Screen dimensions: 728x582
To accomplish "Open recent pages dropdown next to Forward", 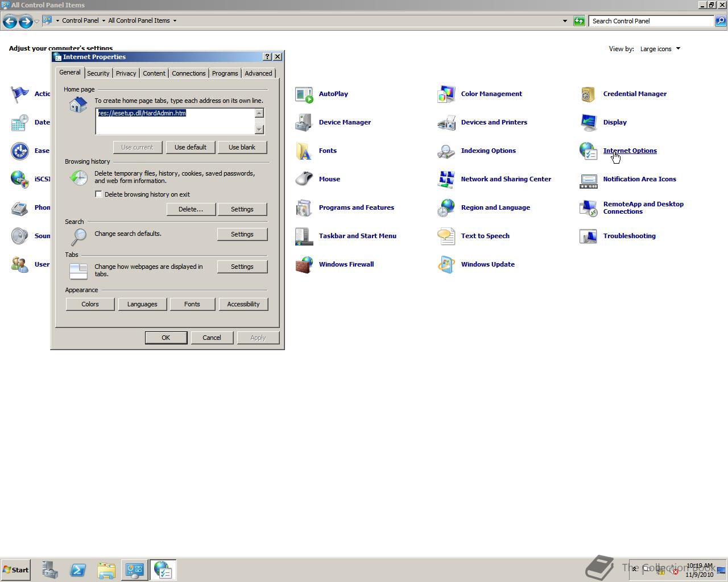I will click(36, 21).
